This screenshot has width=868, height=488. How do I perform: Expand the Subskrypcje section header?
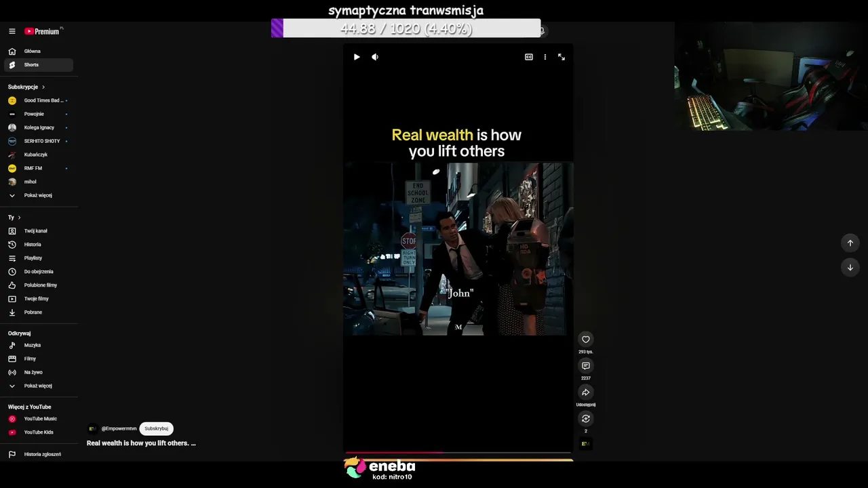(x=26, y=87)
